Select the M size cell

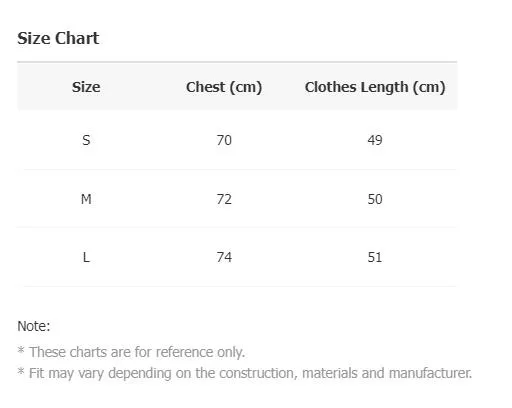[x=86, y=199]
